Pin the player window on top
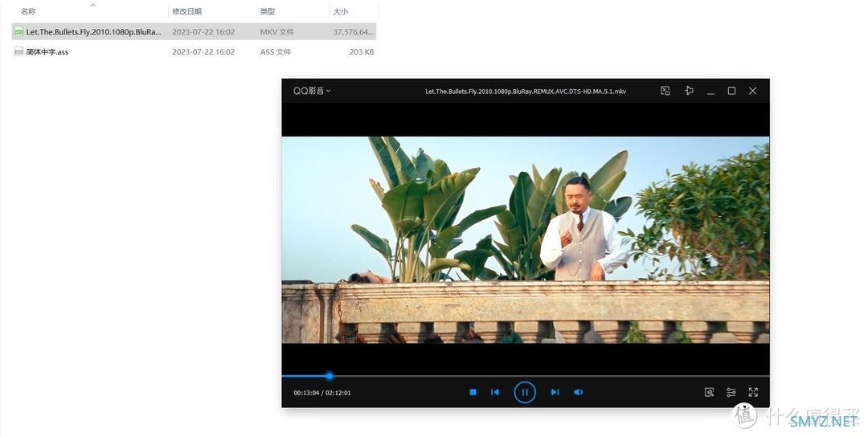The height and width of the screenshot is (437, 868). tap(689, 91)
